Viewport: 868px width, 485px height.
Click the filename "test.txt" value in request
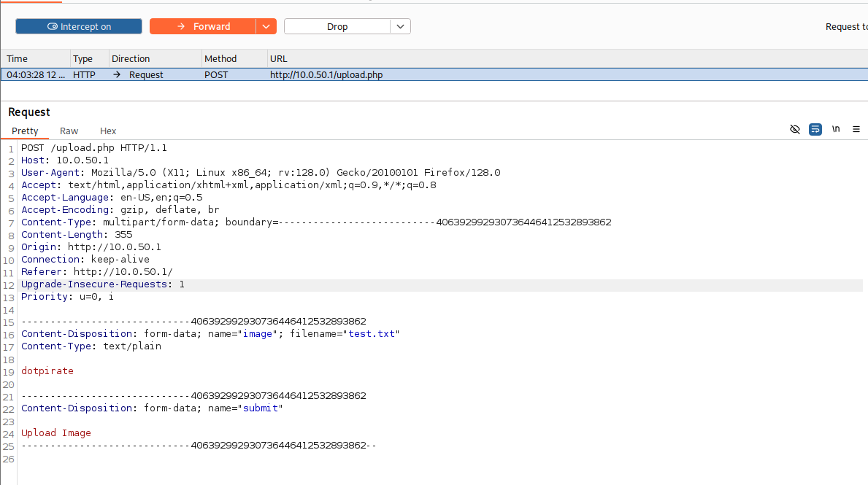click(374, 334)
